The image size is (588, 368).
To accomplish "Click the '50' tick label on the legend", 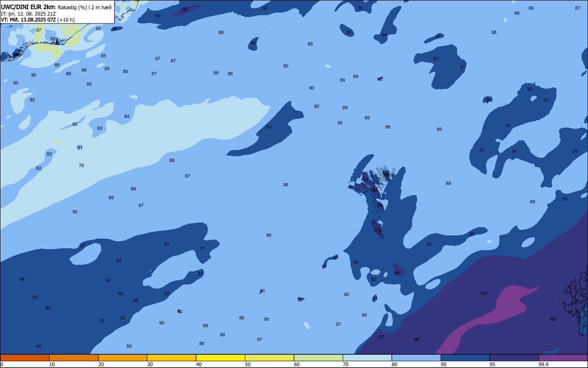I will 248,364.
